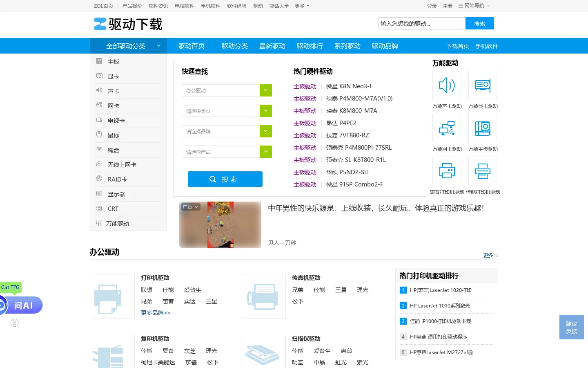Image resolution: width=588 pixels, height=368 pixels.
Task: Open the 问AI assistant bubble
Action: coord(21,305)
